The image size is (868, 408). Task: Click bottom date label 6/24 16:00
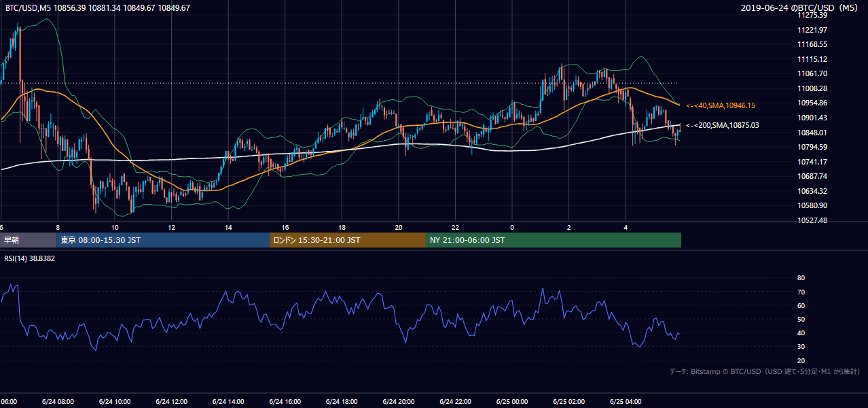tap(285, 402)
